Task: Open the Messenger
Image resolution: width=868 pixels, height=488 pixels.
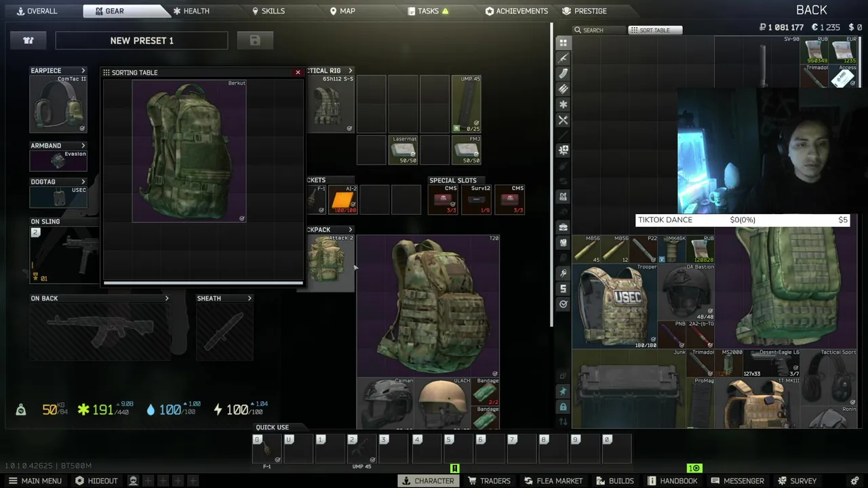Action: [737, 481]
